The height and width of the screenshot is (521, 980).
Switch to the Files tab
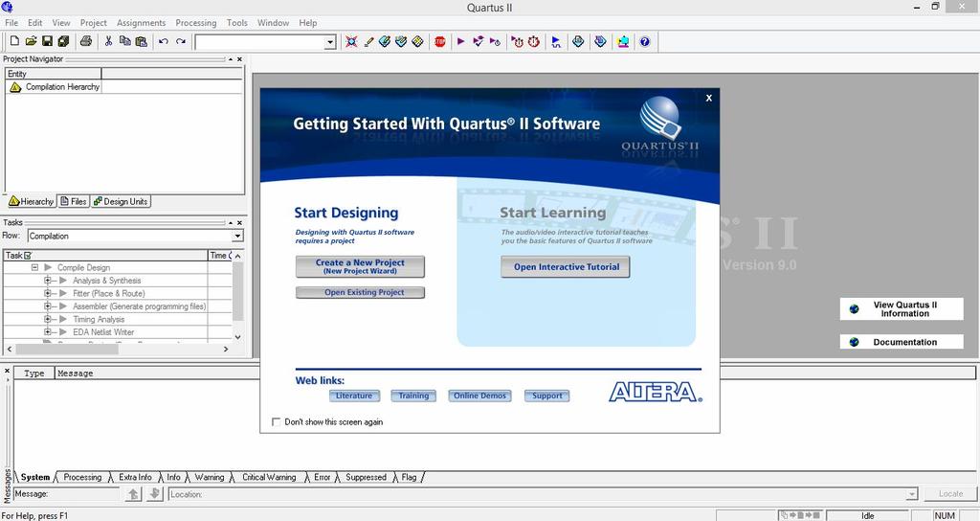[x=74, y=201]
